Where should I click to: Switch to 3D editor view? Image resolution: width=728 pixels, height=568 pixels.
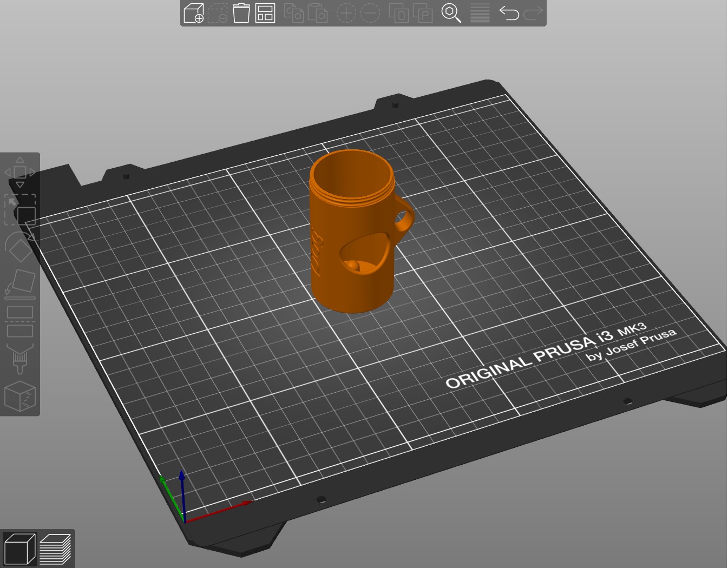19,549
